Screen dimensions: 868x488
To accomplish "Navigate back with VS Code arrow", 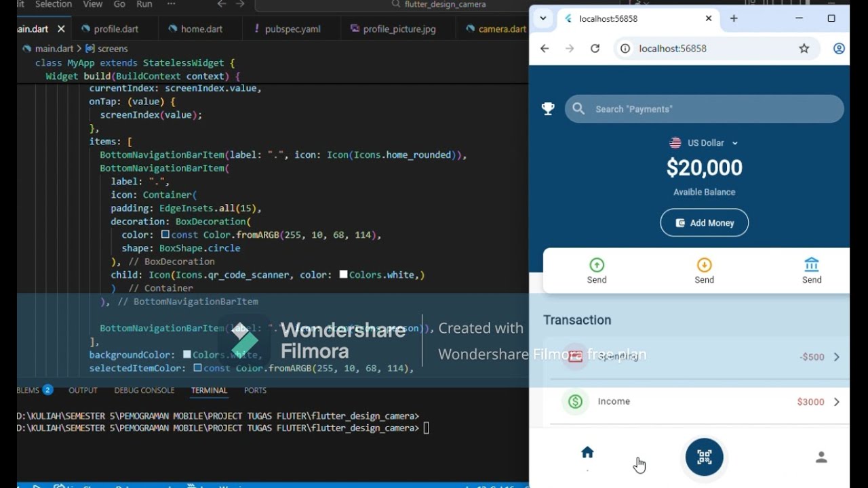I will 222,4.
